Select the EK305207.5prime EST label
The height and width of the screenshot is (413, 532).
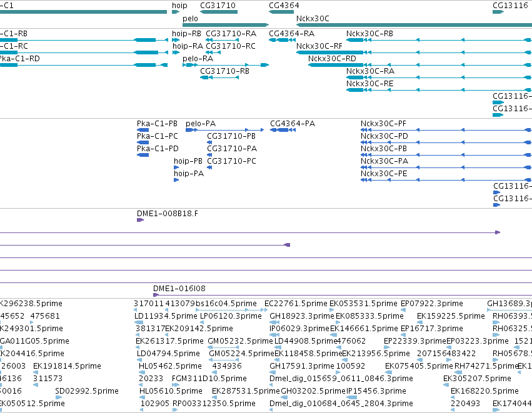(477, 379)
